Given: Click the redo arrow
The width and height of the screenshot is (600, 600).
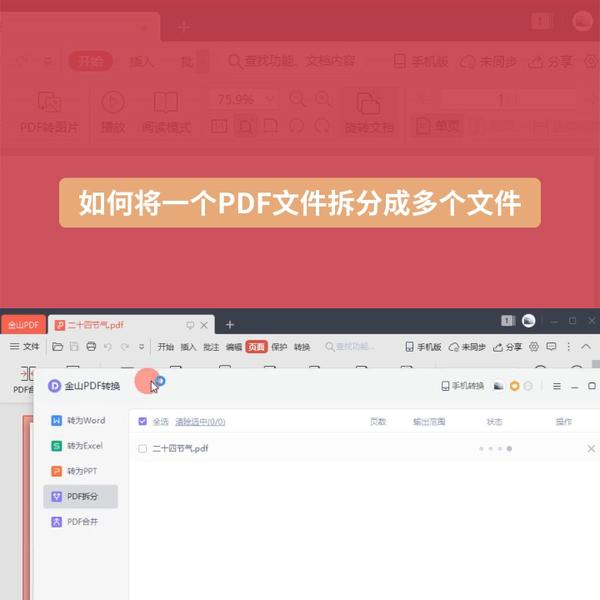Looking at the screenshot, I should (x=125, y=347).
